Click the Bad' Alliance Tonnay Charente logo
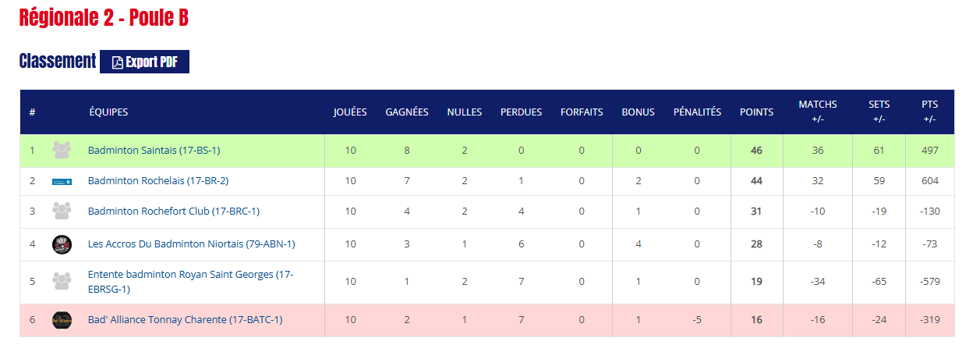This screenshot has width=980, height=352. 62,320
